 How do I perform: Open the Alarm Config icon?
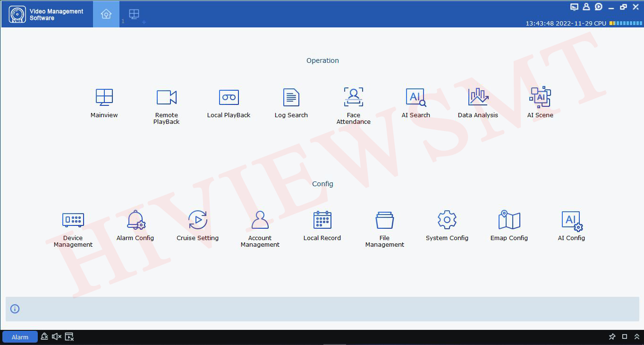click(136, 220)
